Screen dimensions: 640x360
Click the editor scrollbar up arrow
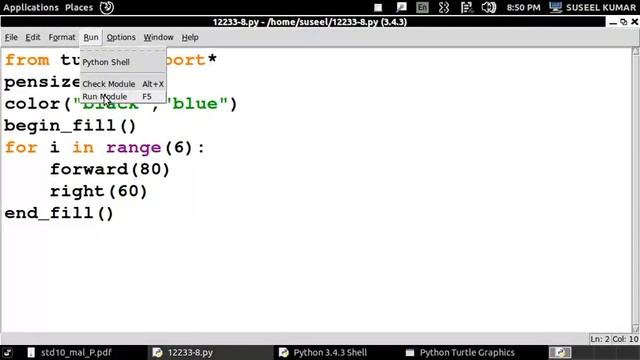pyautogui.click(x=636, y=51)
